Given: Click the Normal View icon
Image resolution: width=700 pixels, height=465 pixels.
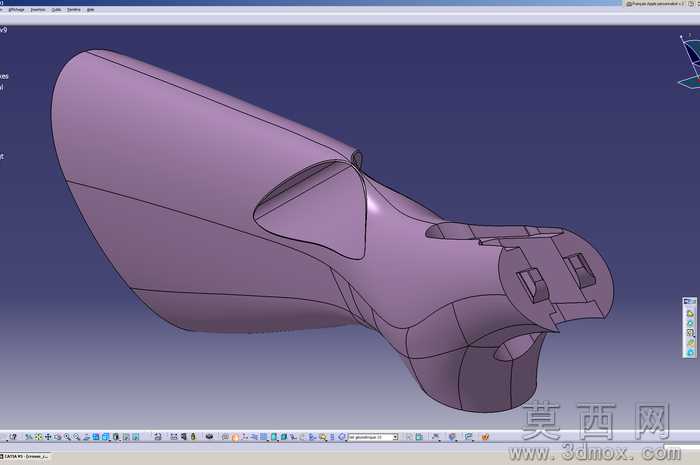Looking at the screenshot, I should pyautogui.click(x=86, y=437).
